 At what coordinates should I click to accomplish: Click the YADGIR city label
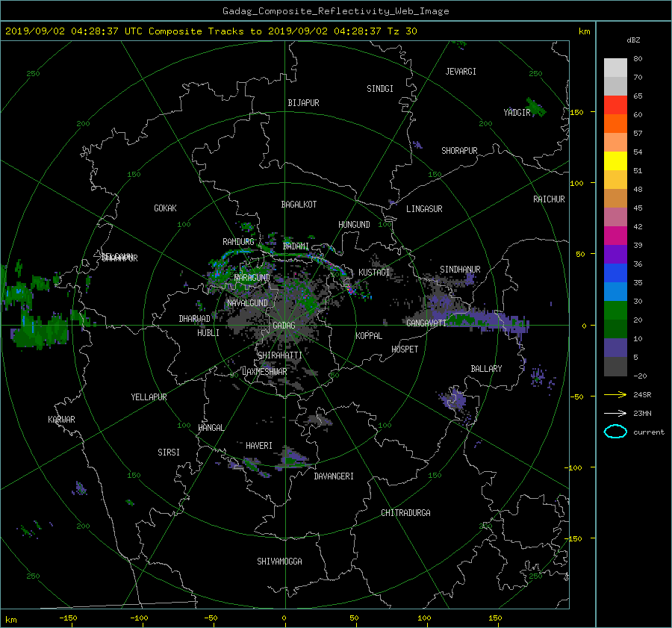click(x=517, y=113)
